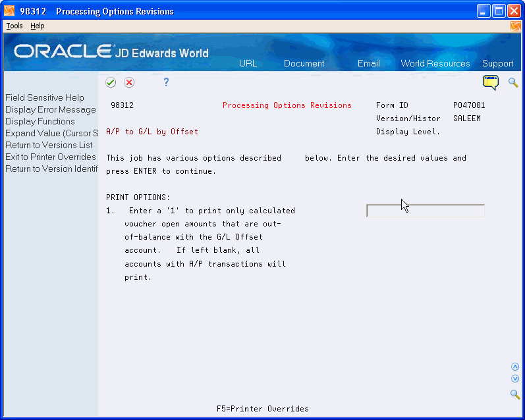Image resolution: width=525 pixels, height=420 pixels.
Task: Click the red X cancel icon
Action: 129,82
